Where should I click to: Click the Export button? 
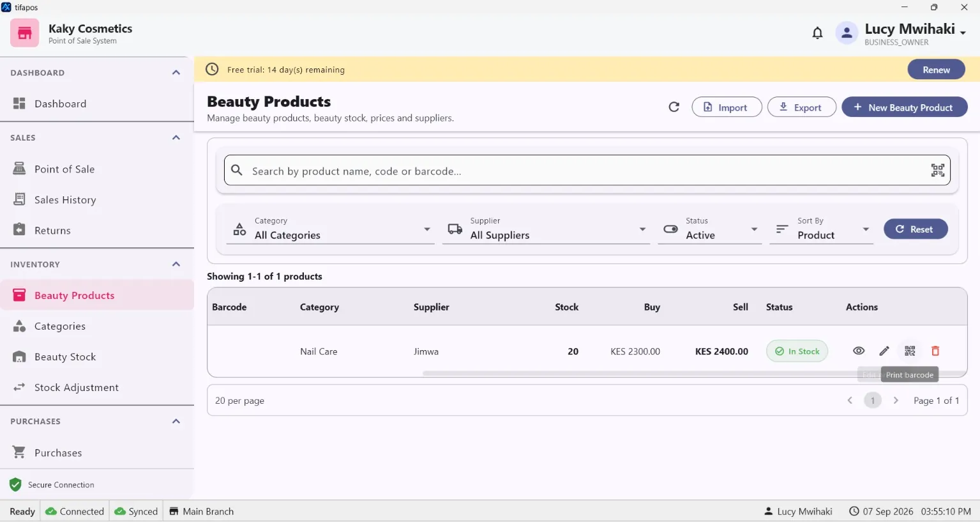(802, 107)
